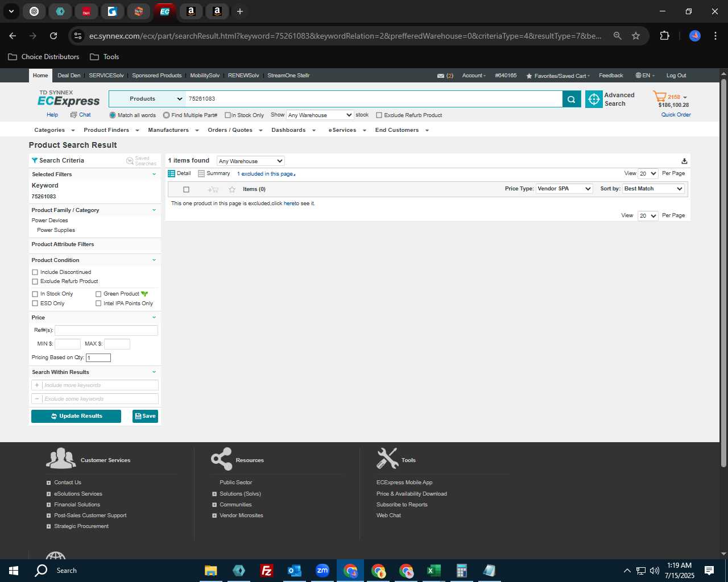Check select-all box in items header
This screenshot has width=728, height=582.
coord(186,189)
